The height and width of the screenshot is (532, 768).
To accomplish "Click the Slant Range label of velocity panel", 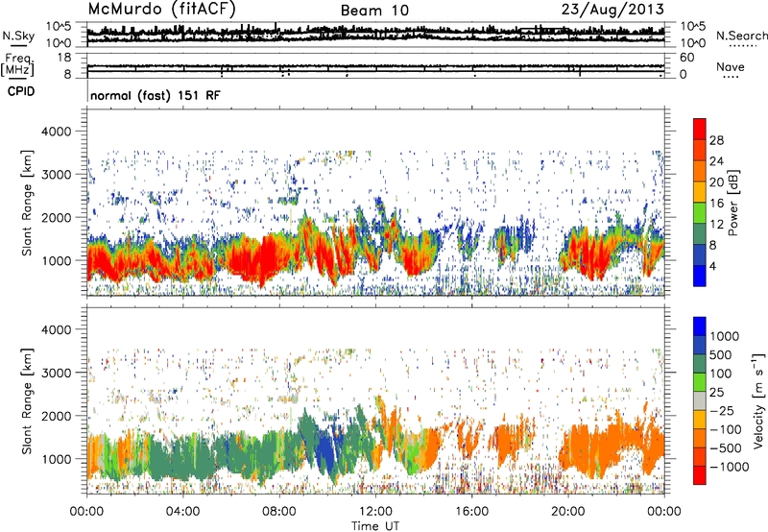I will [27, 400].
